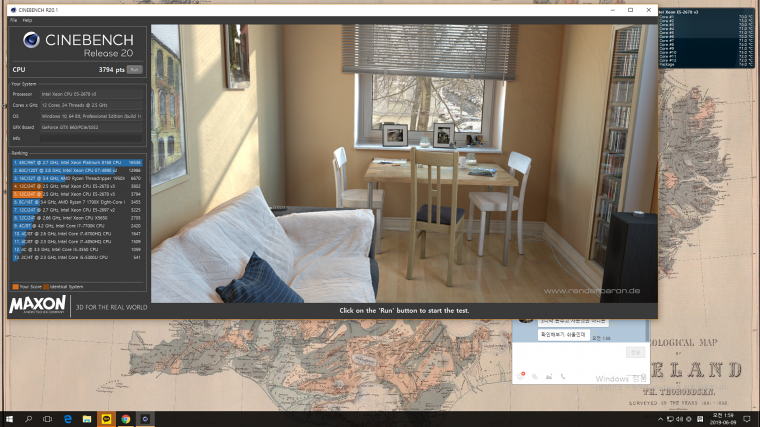Click the chat window vertical scrollbar
Screen dimensions: 760x427
pos(649,331)
